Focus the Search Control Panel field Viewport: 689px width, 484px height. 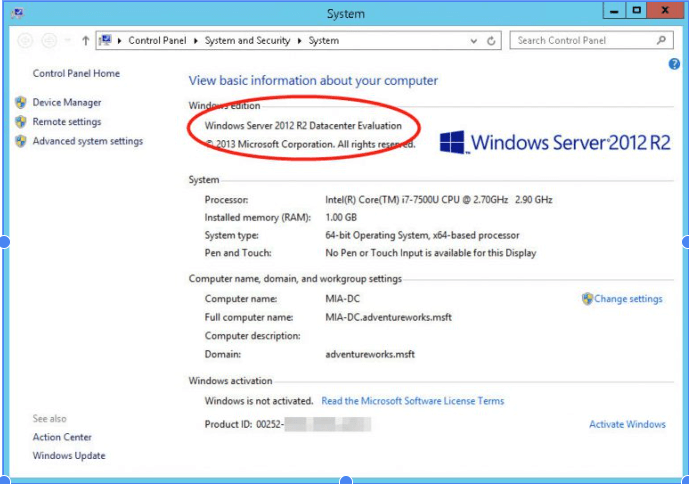[x=584, y=41]
